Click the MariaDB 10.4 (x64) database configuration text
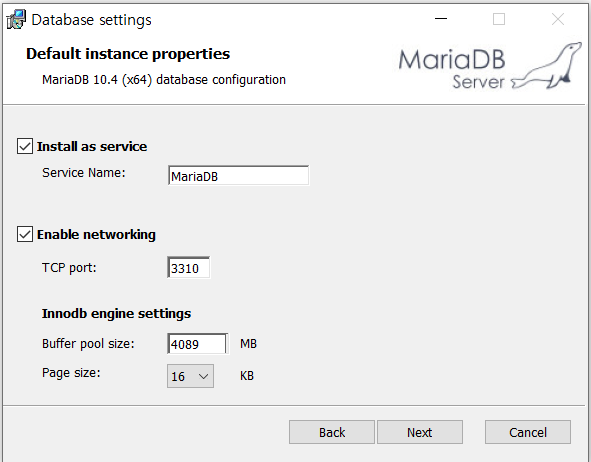Screen dimensions: 591x462 [x=164, y=80]
